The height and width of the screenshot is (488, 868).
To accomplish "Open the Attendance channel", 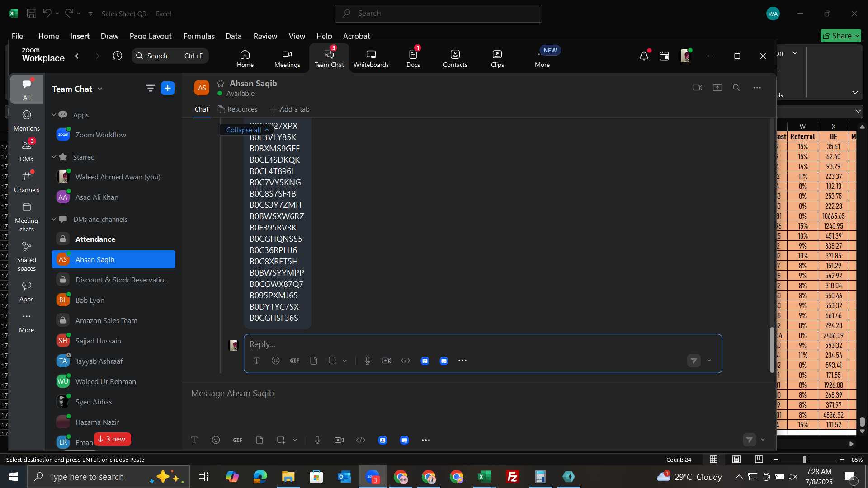I will pos(113,239).
